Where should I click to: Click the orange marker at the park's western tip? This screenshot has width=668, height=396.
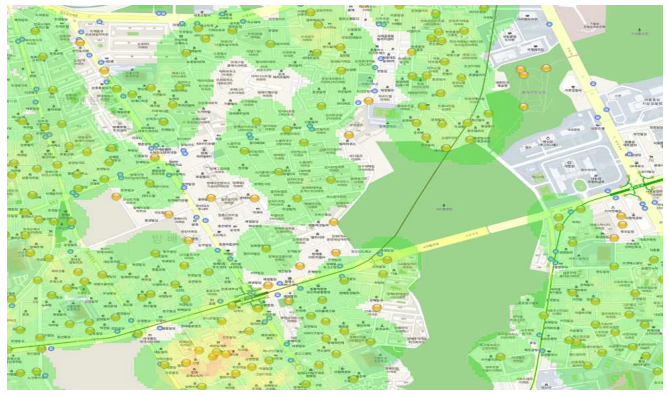(334, 222)
